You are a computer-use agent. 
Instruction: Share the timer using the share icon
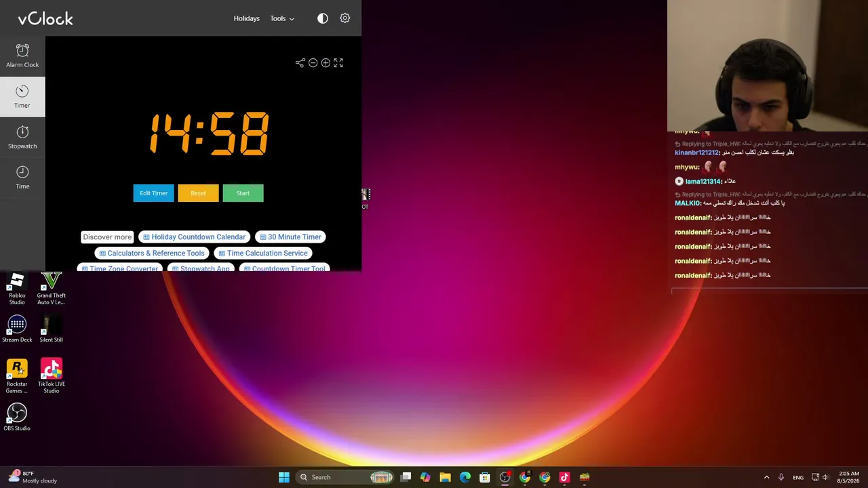pyautogui.click(x=300, y=63)
